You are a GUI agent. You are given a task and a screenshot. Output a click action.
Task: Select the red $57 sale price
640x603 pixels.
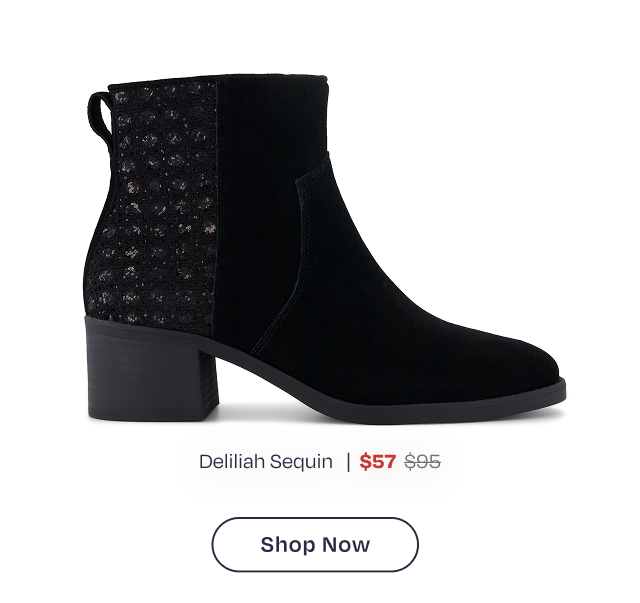point(378,462)
